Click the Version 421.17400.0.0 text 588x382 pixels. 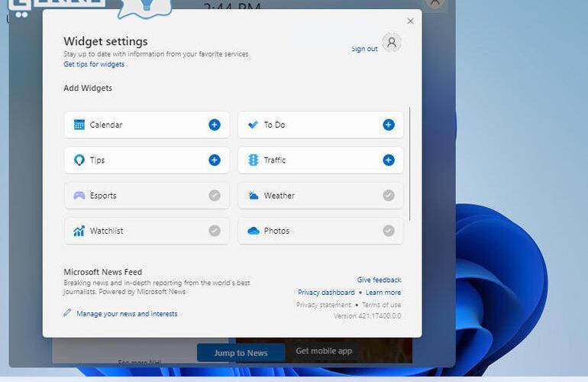click(367, 316)
